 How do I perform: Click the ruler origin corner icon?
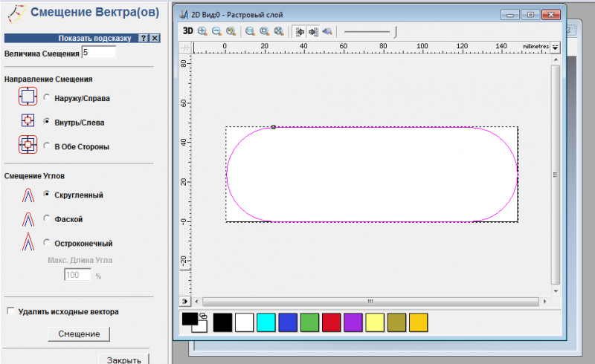184,48
